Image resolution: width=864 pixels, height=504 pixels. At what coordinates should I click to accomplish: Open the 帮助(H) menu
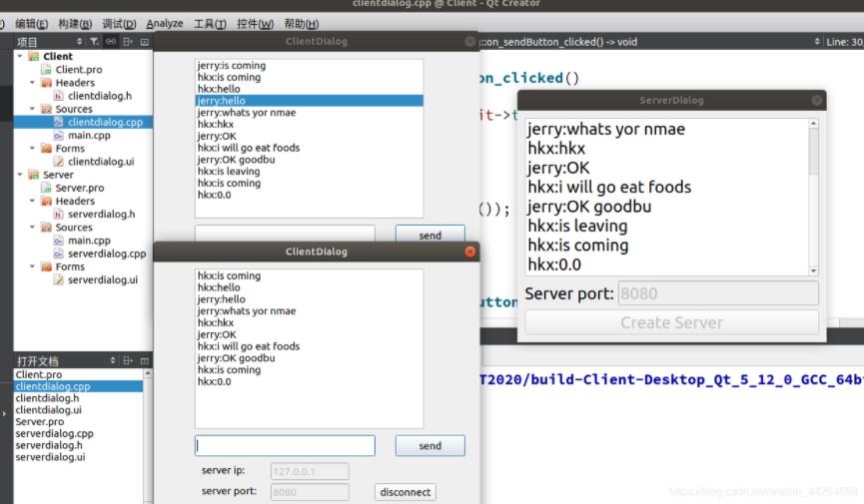click(302, 24)
